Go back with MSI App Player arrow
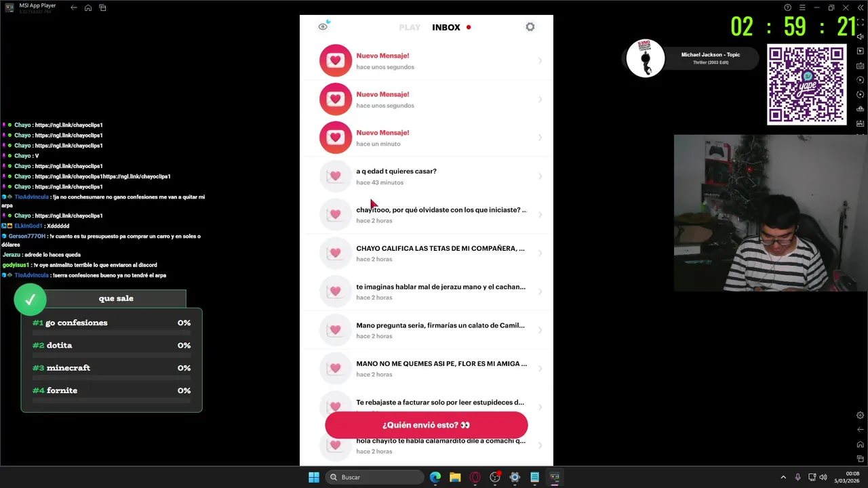This screenshot has height=488, width=868. (74, 8)
